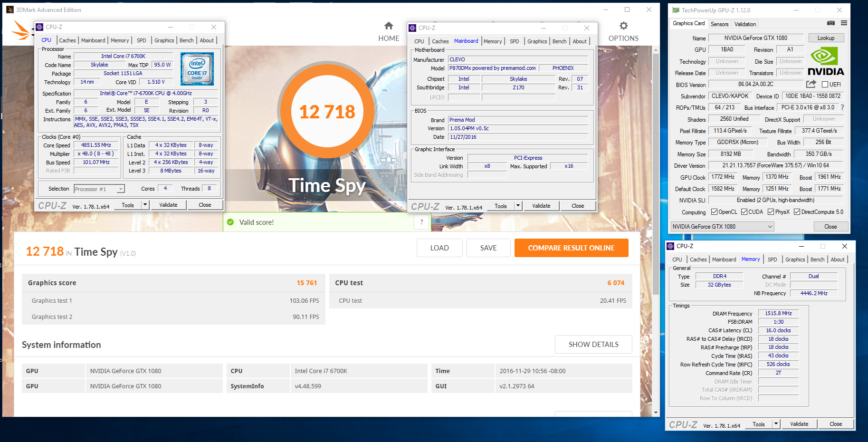Click Intel Core i7 logo badge
This screenshot has width=868, height=442.
coord(197,69)
